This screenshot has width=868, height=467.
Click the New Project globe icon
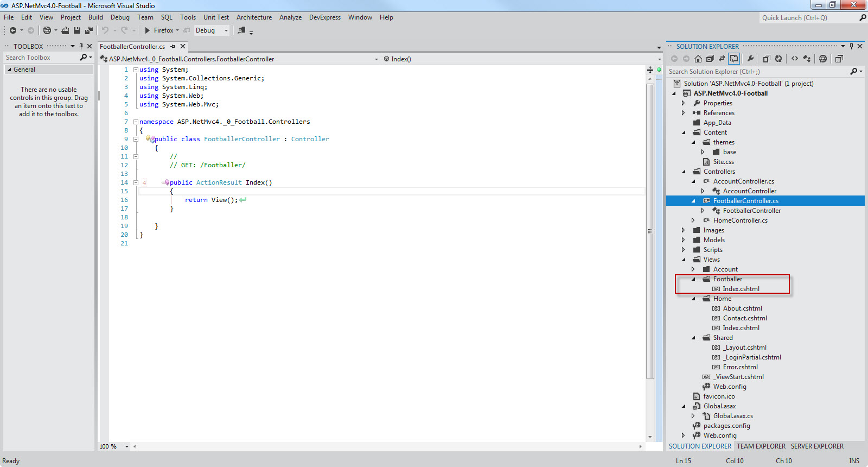pyautogui.click(x=47, y=30)
